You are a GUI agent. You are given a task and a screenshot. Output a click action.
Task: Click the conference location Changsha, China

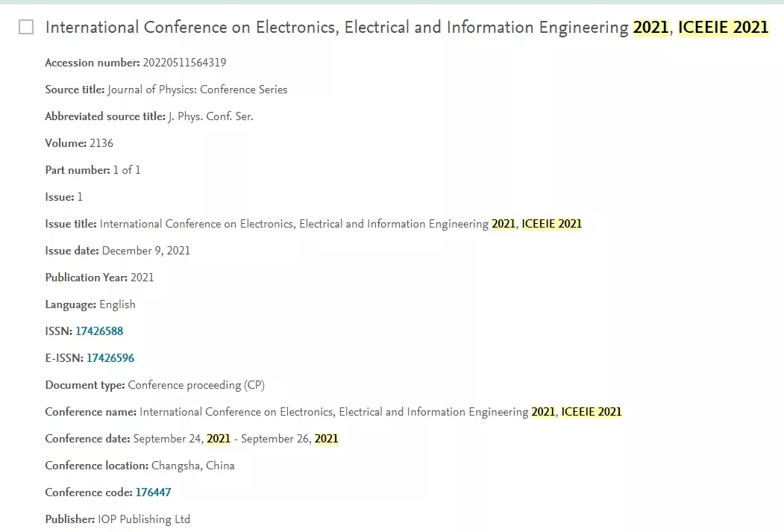click(x=193, y=466)
